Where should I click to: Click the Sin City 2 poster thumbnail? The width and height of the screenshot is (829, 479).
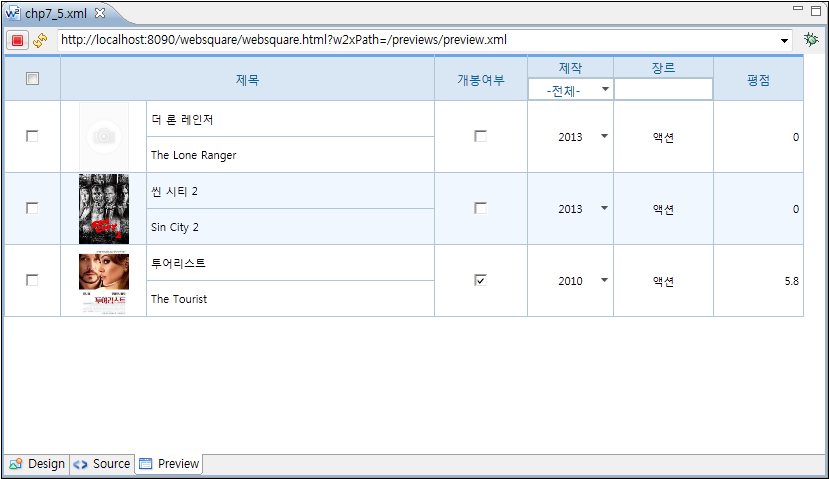point(104,209)
